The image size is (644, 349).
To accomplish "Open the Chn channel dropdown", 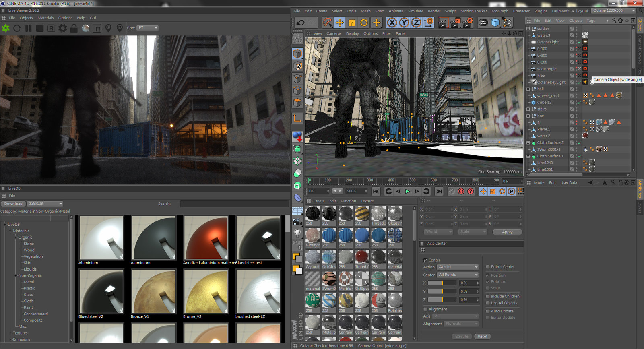I will tap(147, 28).
